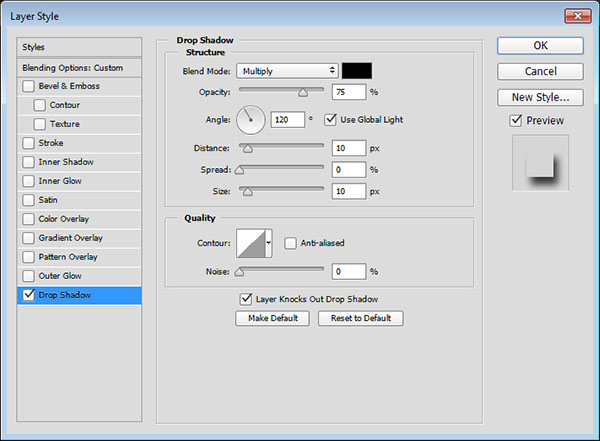Viewport: 600px width, 441px height.
Task: Enable the Bevel & Emboss effect checkbox
Action: pos(29,86)
